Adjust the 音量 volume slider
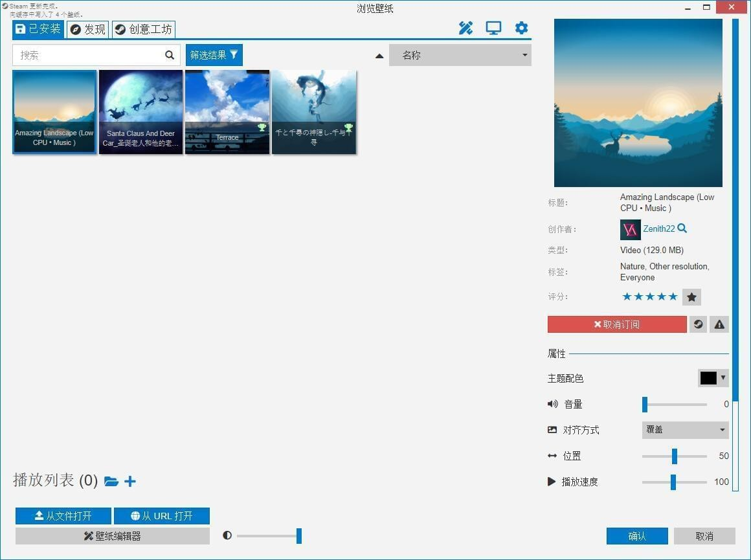This screenshot has width=751, height=560. point(675,405)
